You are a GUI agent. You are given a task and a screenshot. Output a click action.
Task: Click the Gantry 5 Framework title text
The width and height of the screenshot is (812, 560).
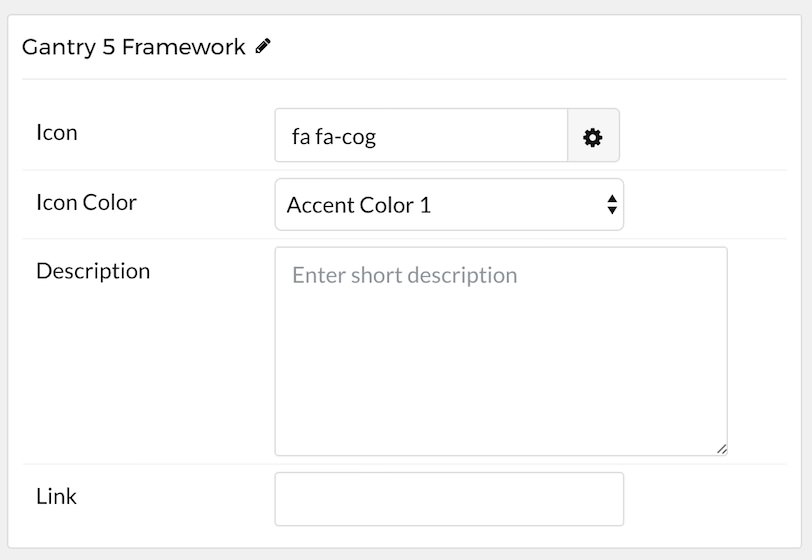coord(134,47)
